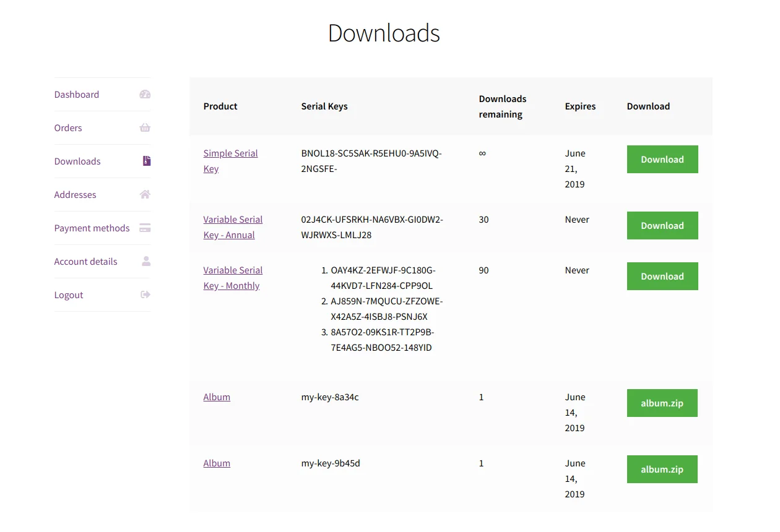Open Variable Serial Key - Annual link
The image size is (780, 532).
pos(233,227)
